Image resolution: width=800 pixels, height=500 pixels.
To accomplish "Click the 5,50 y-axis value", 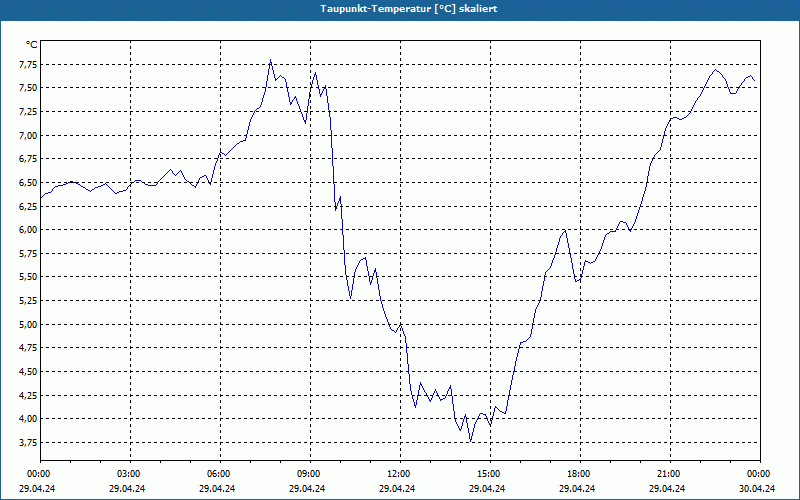I will [29, 277].
